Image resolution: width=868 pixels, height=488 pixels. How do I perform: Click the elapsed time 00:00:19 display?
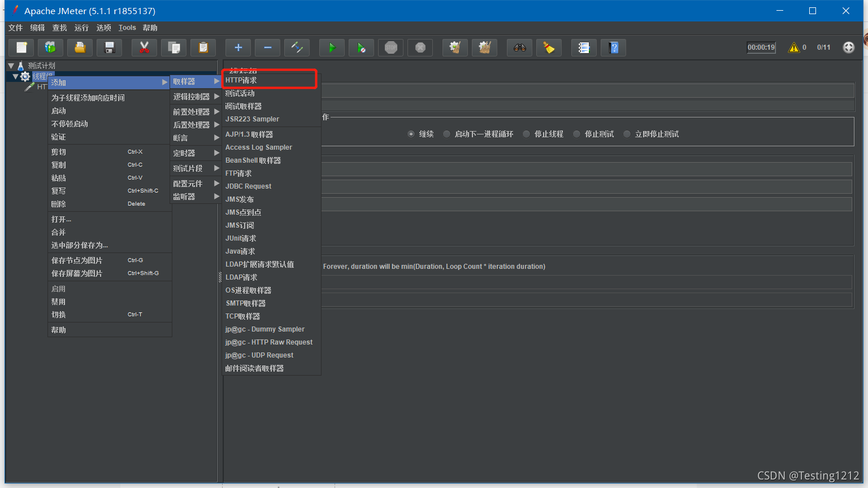point(761,47)
